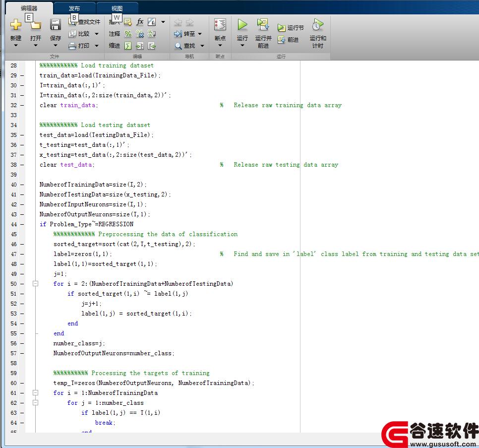Toggle breakpoint dash on line 60

(x=22, y=383)
